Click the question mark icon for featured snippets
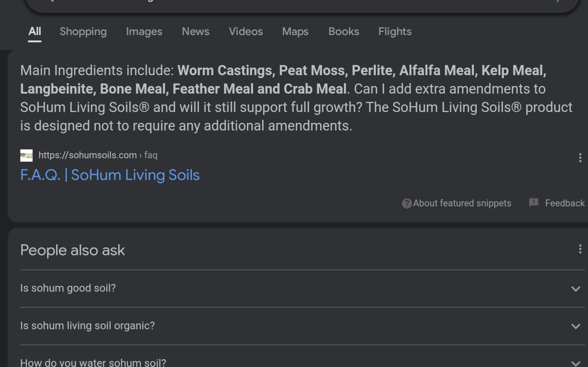Image resolution: width=588 pixels, height=367 pixels. (407, 204)
